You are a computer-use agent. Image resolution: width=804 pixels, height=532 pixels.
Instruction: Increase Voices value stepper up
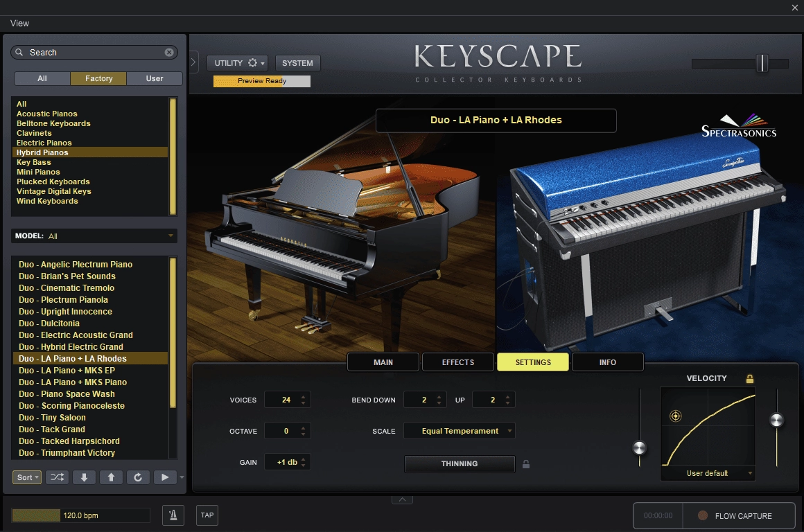303,396
